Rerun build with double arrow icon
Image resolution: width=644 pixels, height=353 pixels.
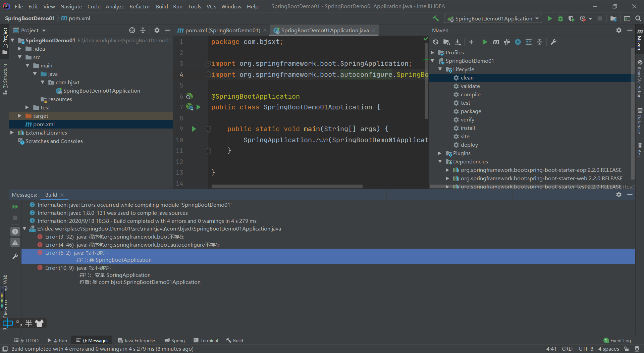[15, 207]
